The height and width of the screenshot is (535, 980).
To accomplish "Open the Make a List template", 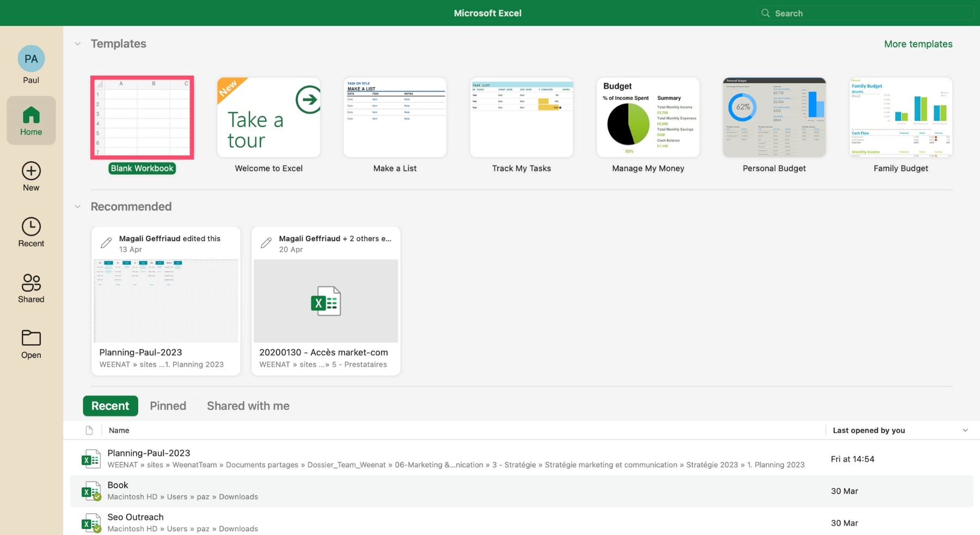I will [x=395, y=118].
